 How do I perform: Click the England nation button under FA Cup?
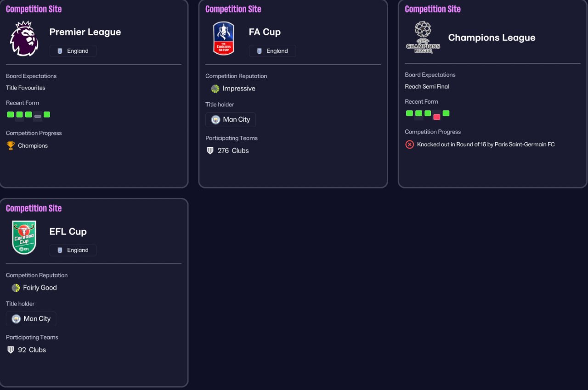[272, 51]
